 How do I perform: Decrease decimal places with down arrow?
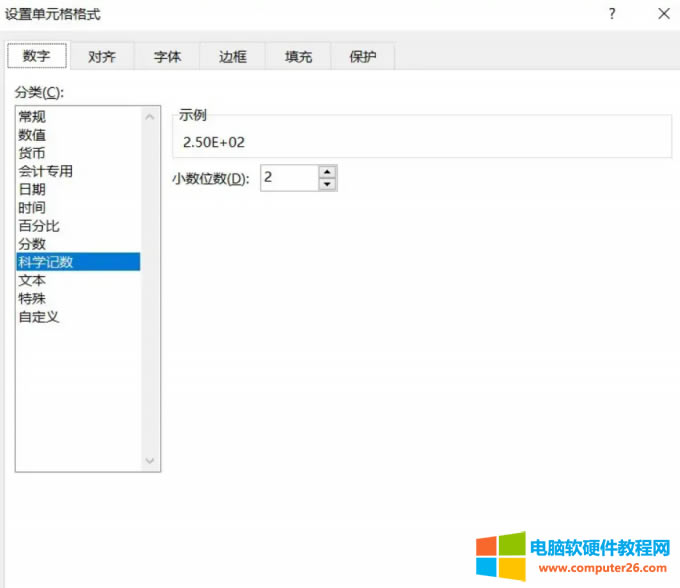pyautogui.click(x=327, y=184)
